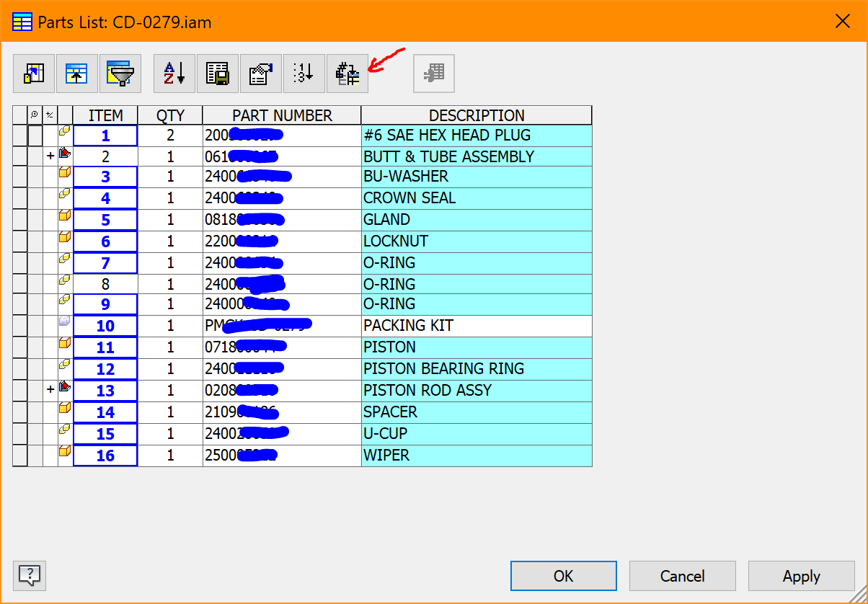Open the Sort dialog

pyautogui.click(x=174, y=73)
